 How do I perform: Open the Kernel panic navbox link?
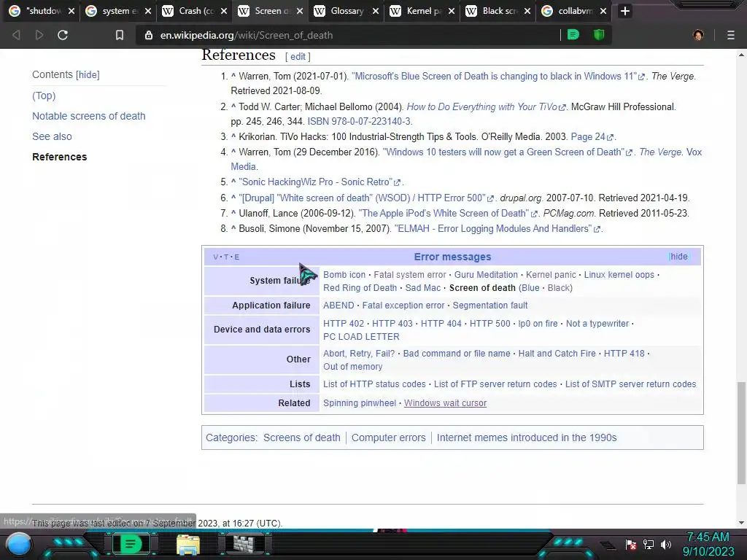click(551, 275)
